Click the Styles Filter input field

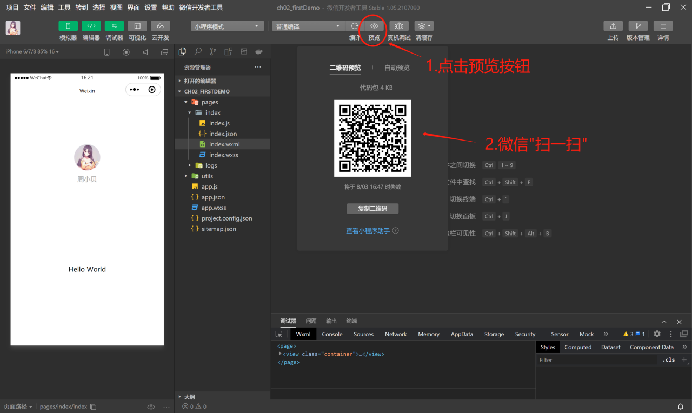(598, 360)
